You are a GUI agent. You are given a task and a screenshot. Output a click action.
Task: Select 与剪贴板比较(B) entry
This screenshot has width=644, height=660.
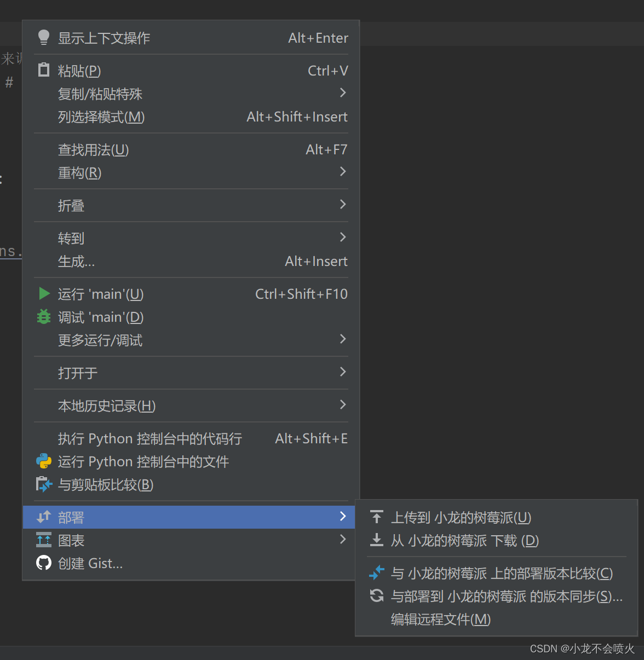(x=191, y=484)
